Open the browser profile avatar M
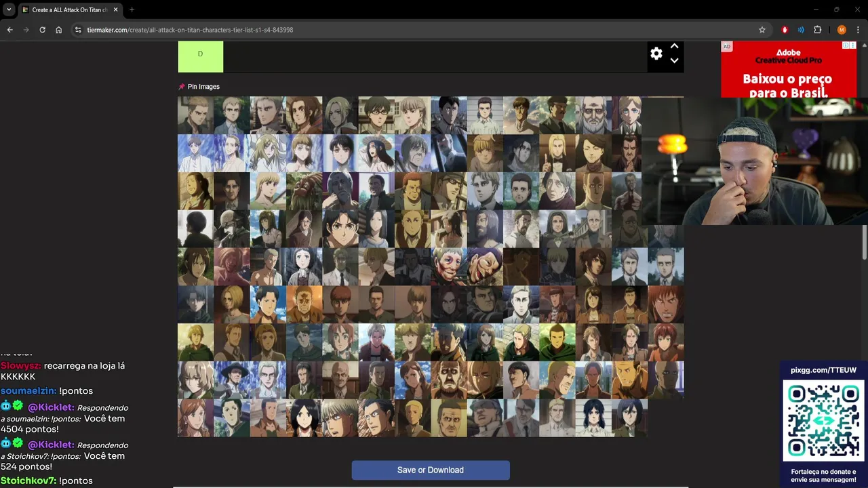868x488 pixels. 842,30
